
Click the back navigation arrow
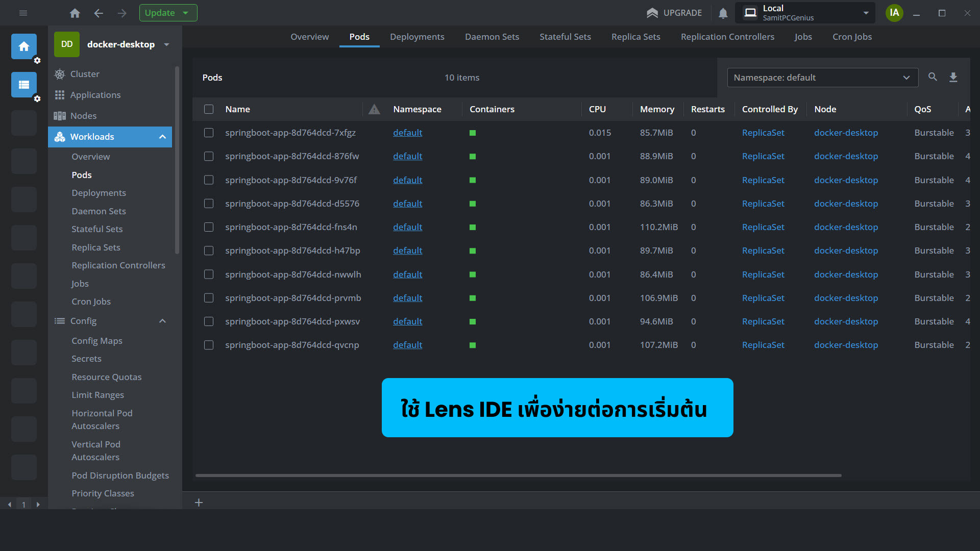click(x=99, y=13)
